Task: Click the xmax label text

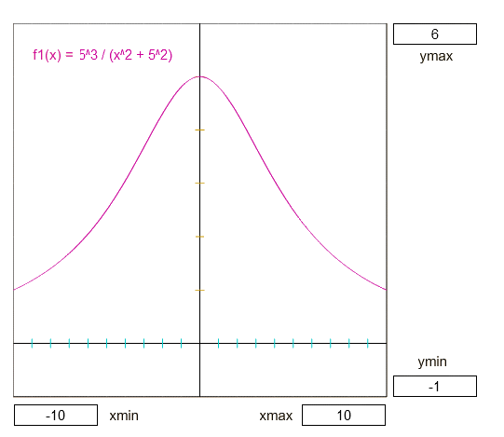Action: 276,416
